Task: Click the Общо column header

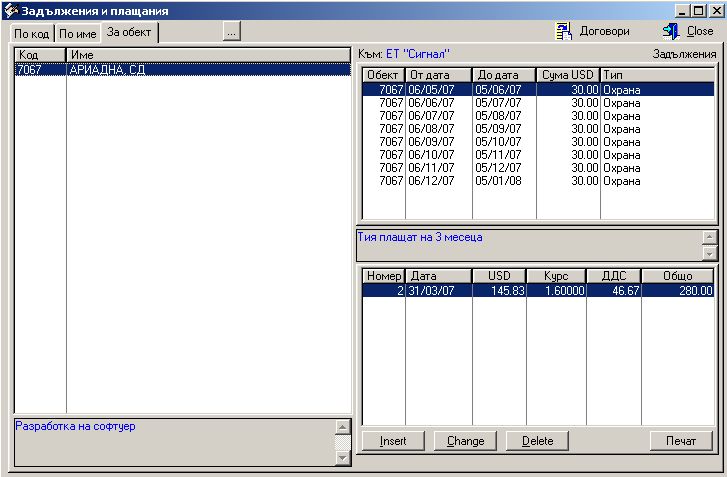Action: coord(677,276)
